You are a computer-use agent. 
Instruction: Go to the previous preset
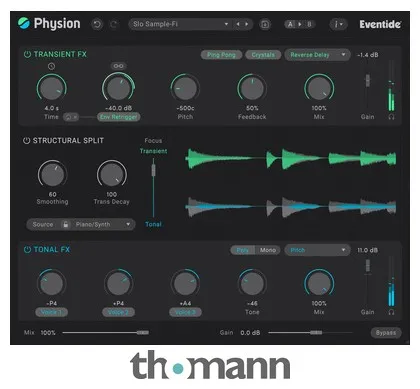pos(238,24)
